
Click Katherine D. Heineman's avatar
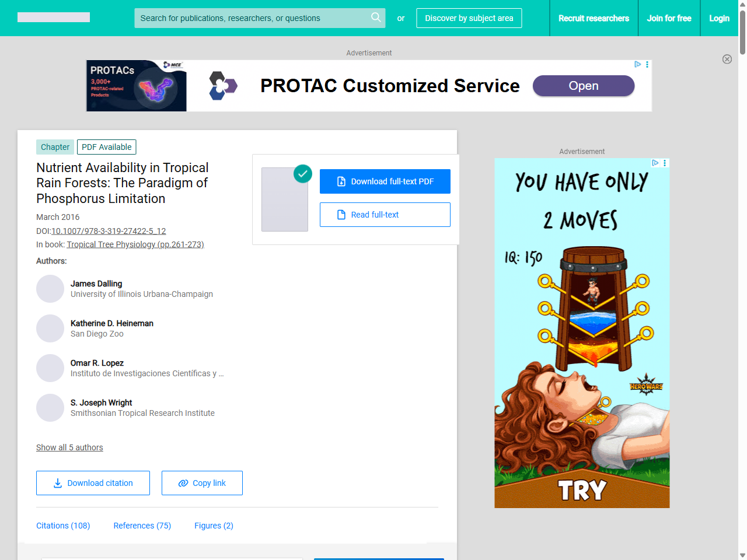[x=50, y=328]
